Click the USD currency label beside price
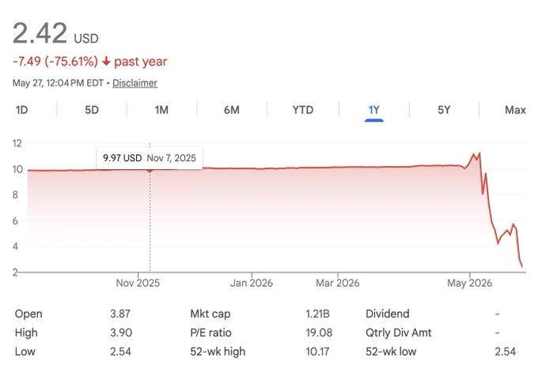Screen dimensions: 538x392 click(86, 39)
